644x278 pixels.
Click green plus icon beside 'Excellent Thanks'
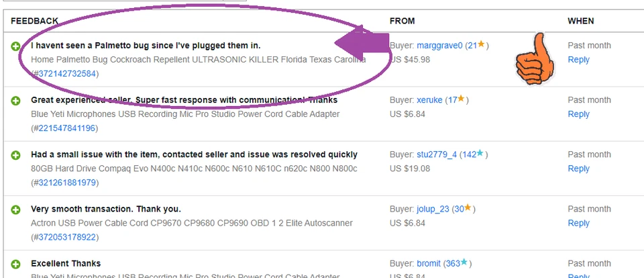click(15, 264)
